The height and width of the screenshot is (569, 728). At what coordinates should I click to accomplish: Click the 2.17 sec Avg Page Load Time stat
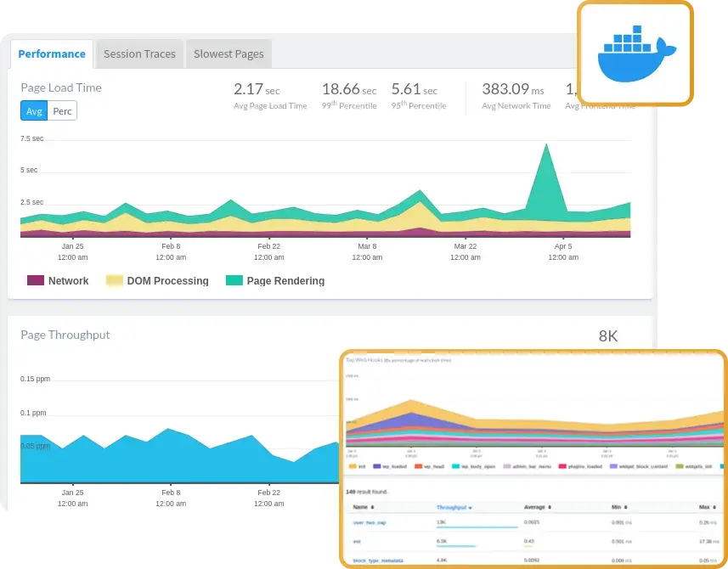[x=270, y=96]
